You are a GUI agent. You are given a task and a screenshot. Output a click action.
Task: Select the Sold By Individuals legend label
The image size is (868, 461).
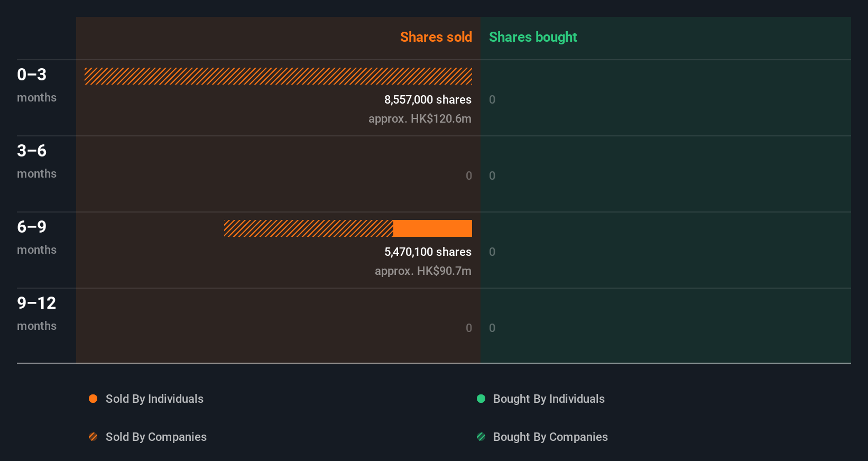click(x=154, y=399)
